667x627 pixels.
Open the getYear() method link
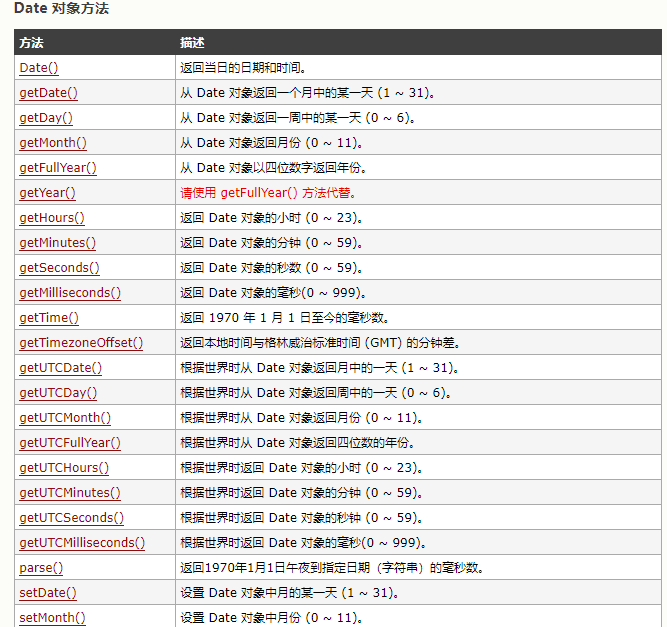click(47, 193)
